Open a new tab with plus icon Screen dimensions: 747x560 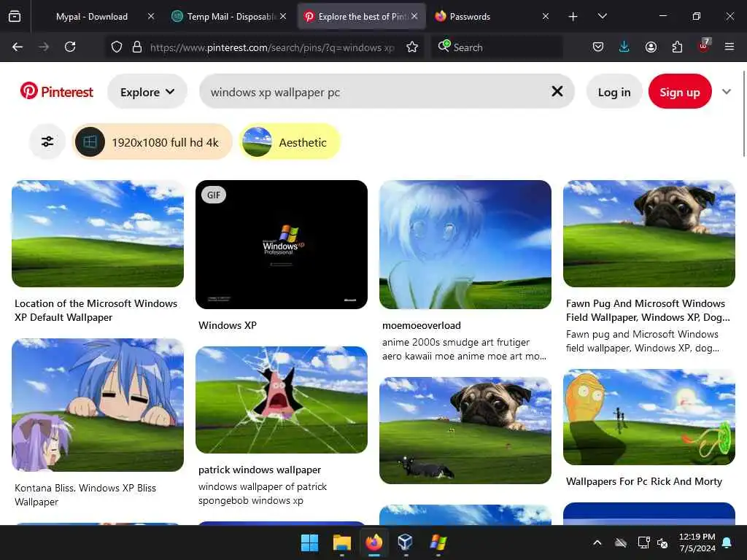click(x=573, y=17)
